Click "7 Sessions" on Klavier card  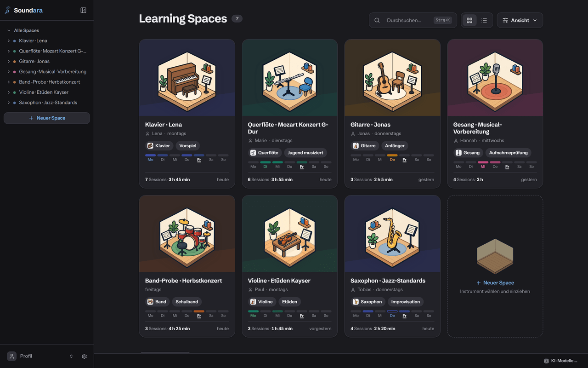point(156,180)
